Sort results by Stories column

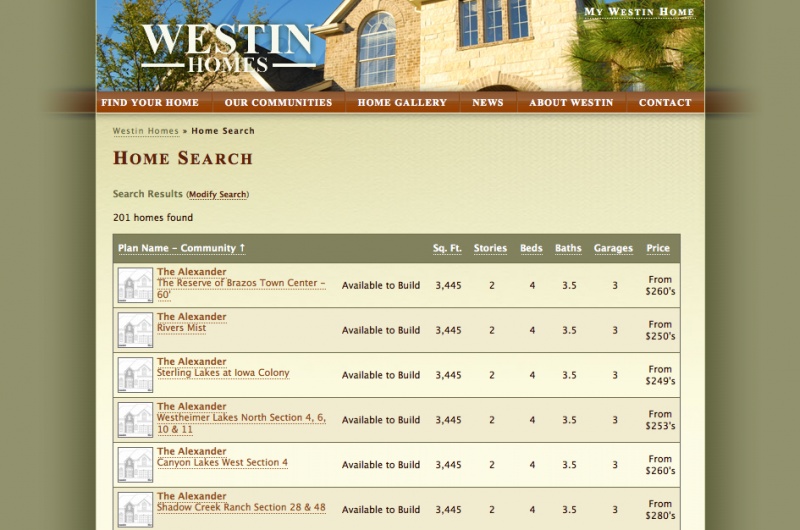coord(490,248)
